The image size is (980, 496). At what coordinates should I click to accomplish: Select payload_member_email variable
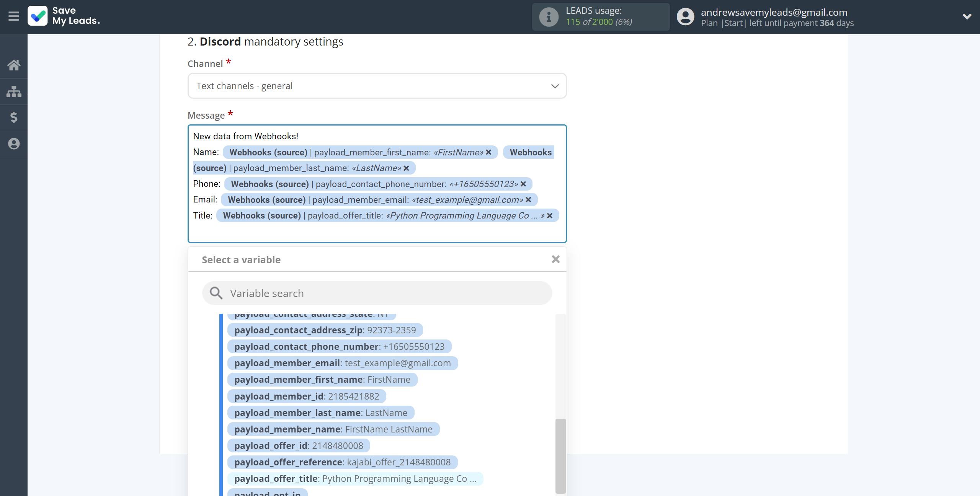pyautogui.click(x=343, y=363)
